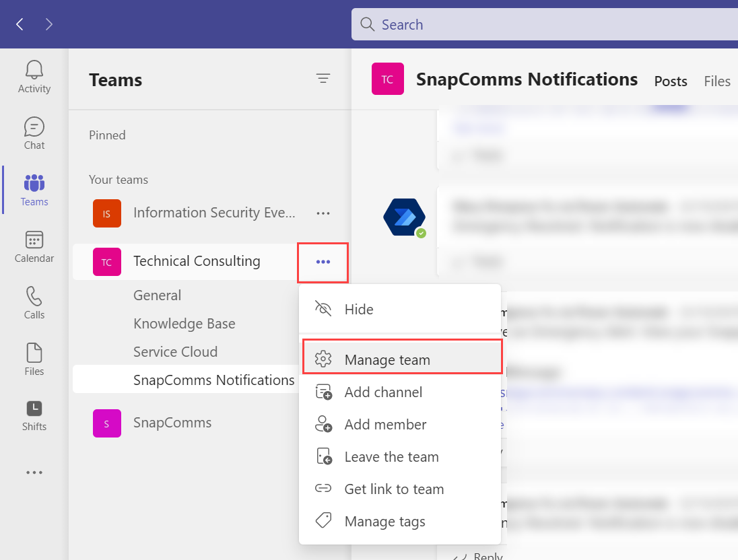
Task: Switch to the Posts tab
Action: 671,81
